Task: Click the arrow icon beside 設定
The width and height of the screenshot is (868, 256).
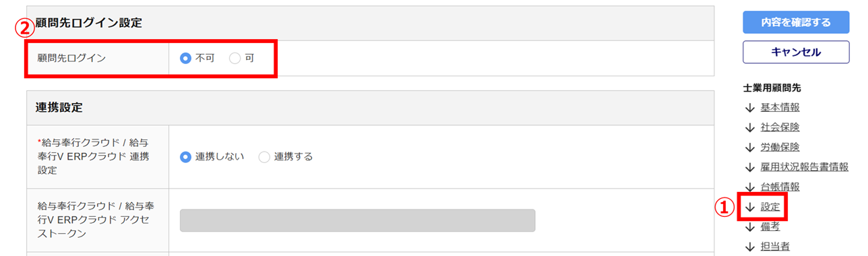Action: tap(749, 207)
